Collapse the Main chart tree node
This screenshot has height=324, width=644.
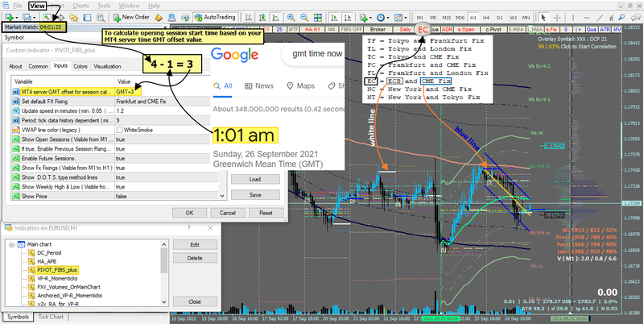tap(13, 245)
